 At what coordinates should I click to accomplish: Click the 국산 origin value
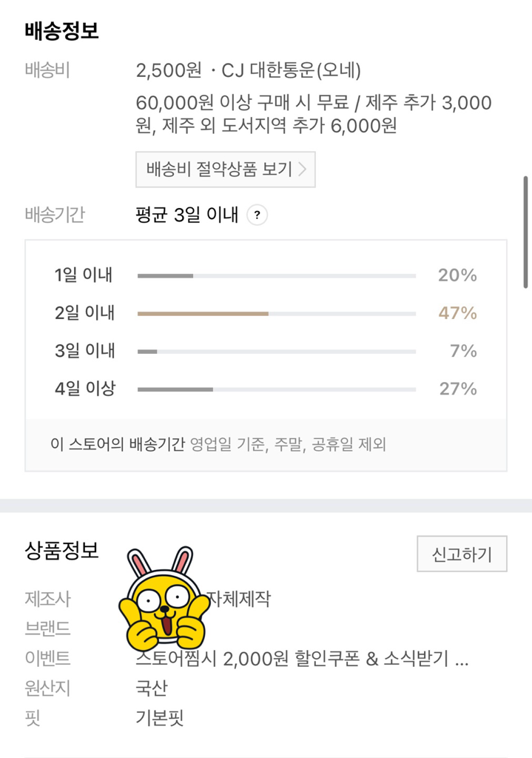(x=152, y=688)
